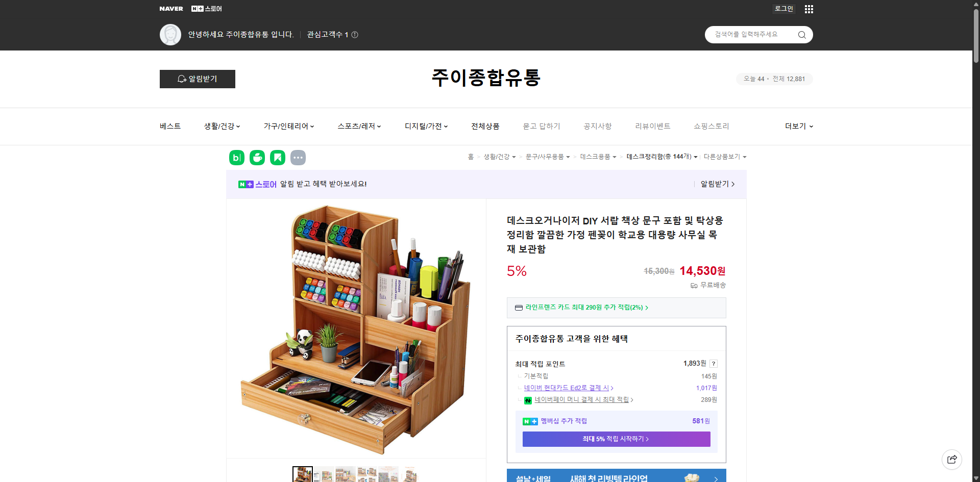Click the question mark next to 최대 적립 포인트

click(x=714, y=364)
